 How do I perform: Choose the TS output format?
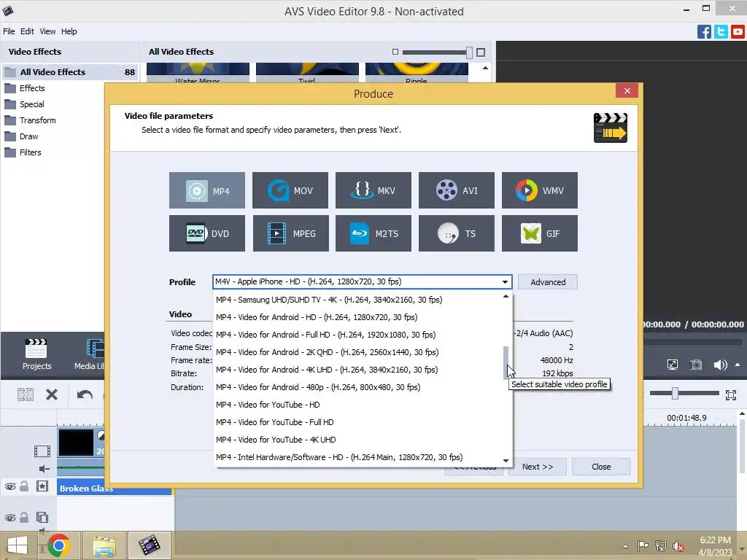click(457, 233)
